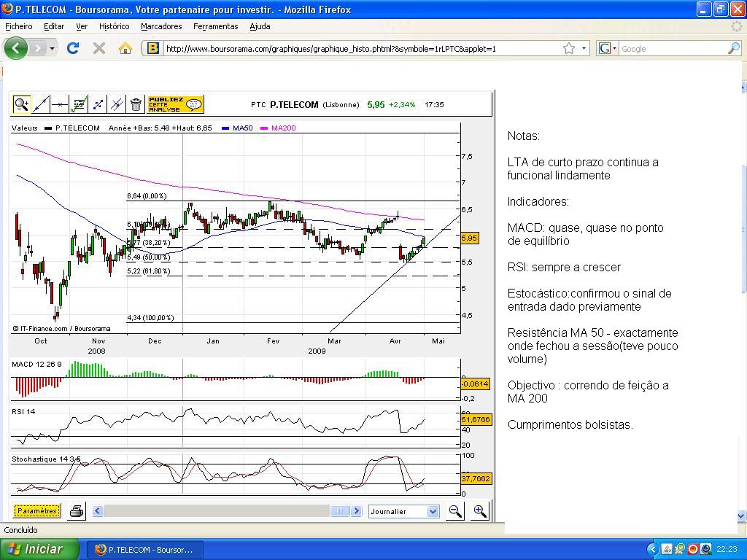Open the Ferramentas menu

[x=215, y=27]
